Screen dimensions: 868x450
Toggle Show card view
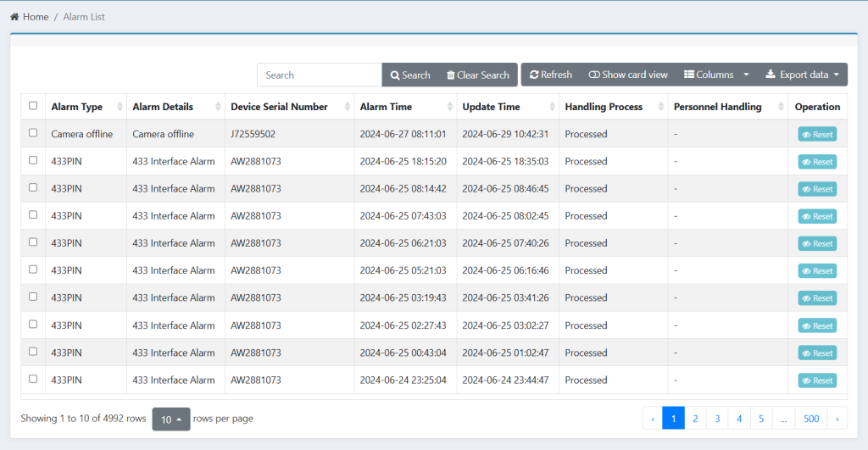[x=628, y=75]
